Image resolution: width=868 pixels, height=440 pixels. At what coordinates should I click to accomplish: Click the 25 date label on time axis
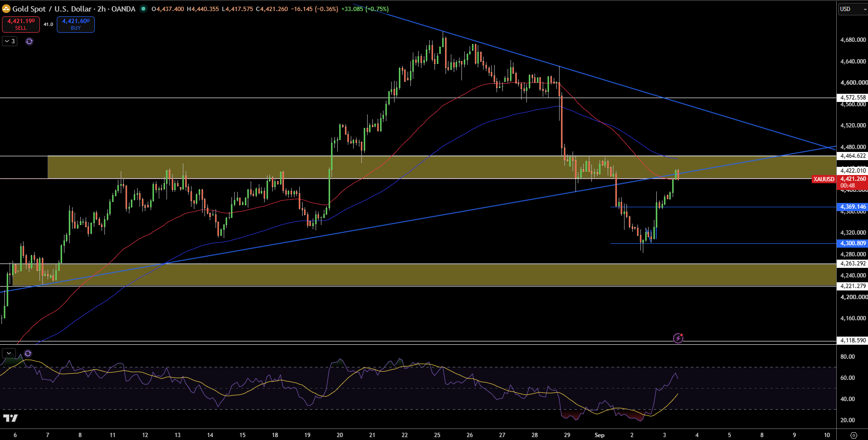click(437, 435)
